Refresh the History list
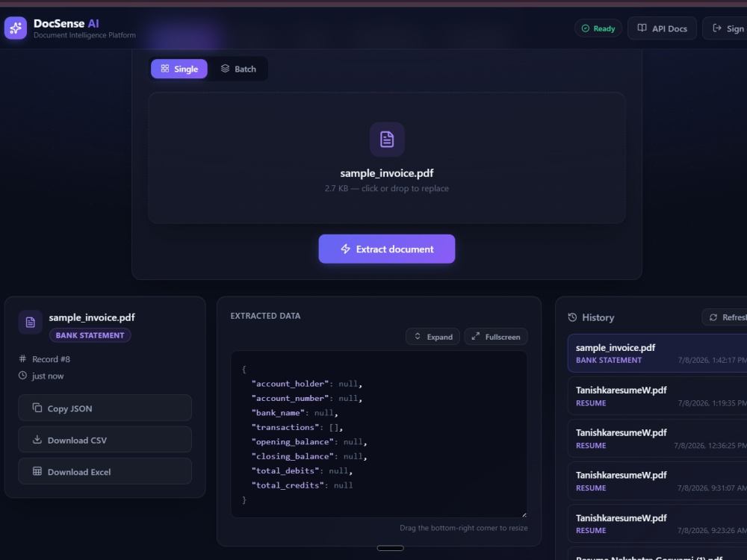747x560 pixels. [x=725, y=317]
